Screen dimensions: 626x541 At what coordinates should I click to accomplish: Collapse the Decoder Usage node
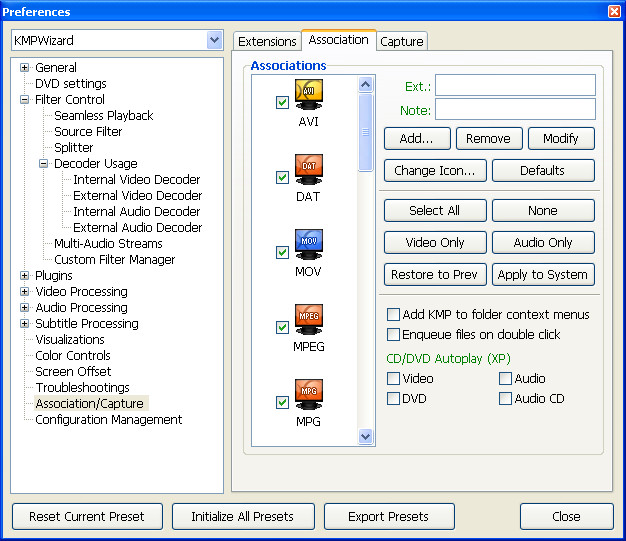(x=44, y=163)
